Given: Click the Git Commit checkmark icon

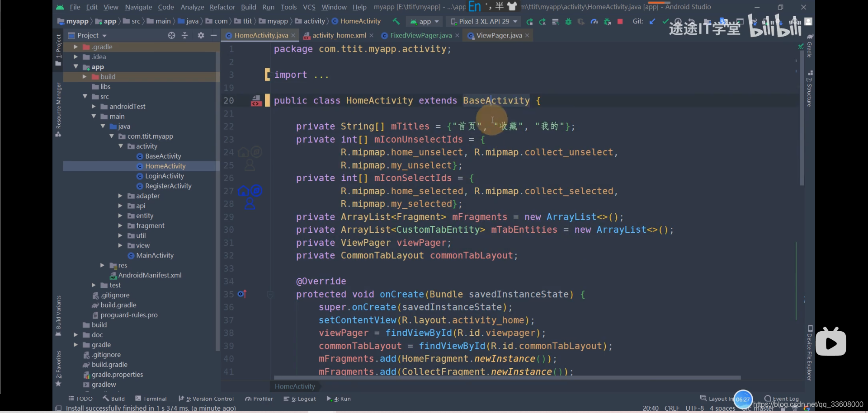Looking at the screenshot, I should click(665, 21).
